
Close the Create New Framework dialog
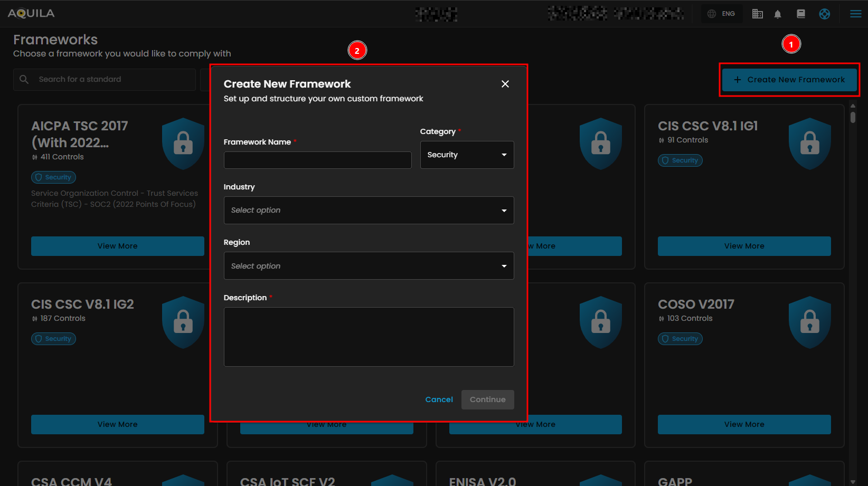coord(505,84)
